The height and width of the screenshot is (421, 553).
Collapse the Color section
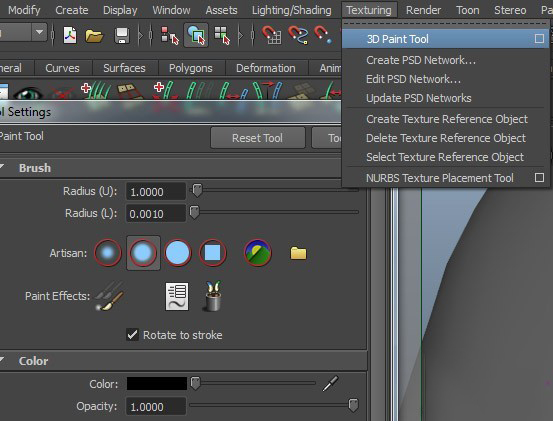point(2,360)
